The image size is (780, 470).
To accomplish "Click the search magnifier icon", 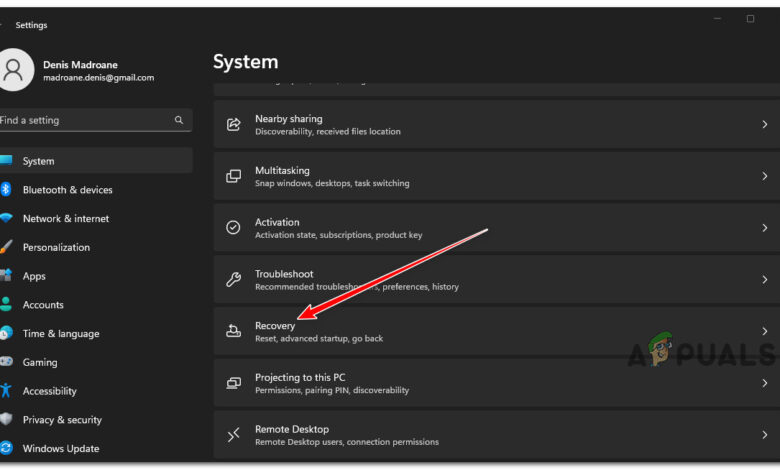I will click(x=179, y=120).
